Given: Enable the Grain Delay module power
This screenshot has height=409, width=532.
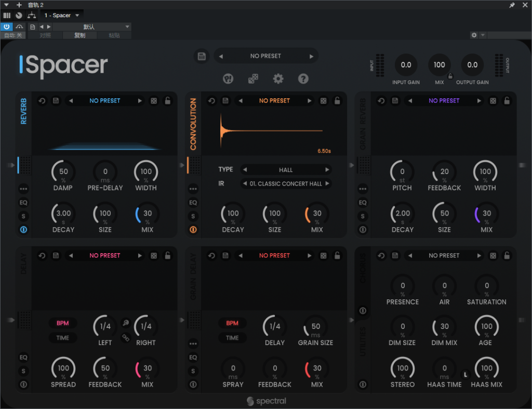Looking at the screenshot, I should tap(193, 385).
